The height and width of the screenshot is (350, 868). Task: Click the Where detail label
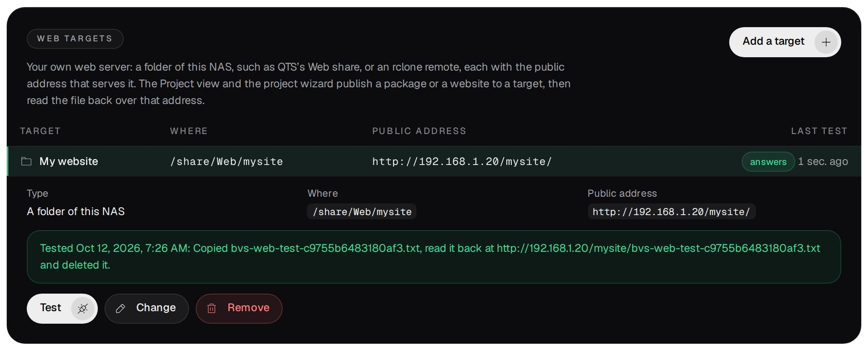click(323, 193)
